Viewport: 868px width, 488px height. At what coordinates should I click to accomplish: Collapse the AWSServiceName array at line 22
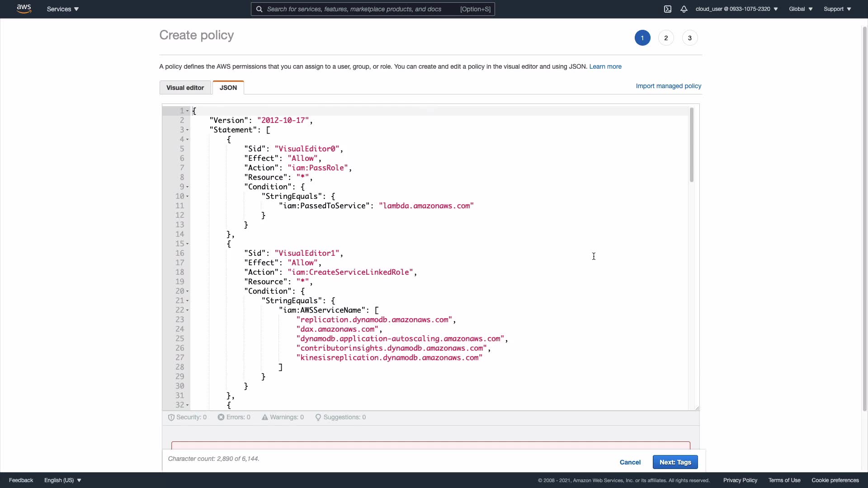[188, 310]
